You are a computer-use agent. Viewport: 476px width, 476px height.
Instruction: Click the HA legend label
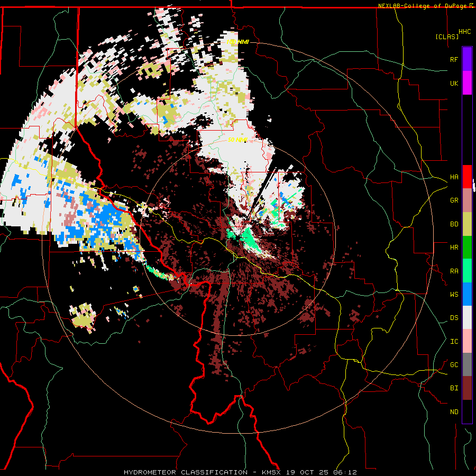click(454, 177)
